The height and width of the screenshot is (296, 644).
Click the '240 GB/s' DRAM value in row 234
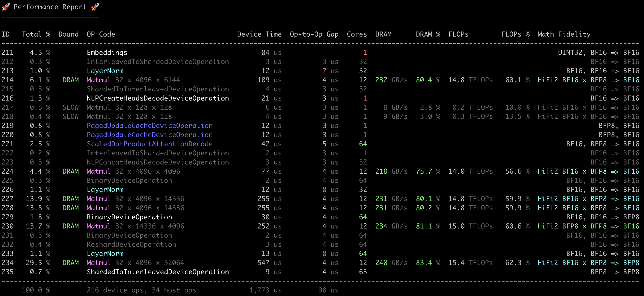tap(391, 263)
